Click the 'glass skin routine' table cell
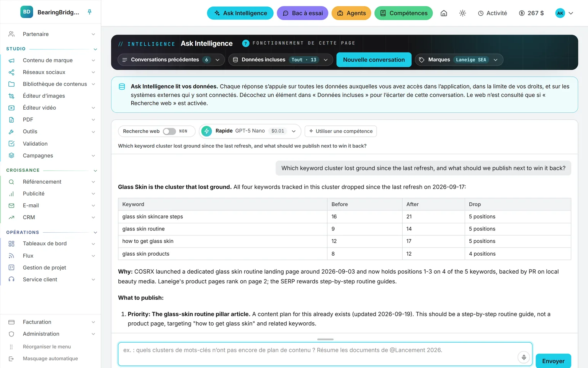The width and height of the screenshot is (588, 368). coord(223,229)
